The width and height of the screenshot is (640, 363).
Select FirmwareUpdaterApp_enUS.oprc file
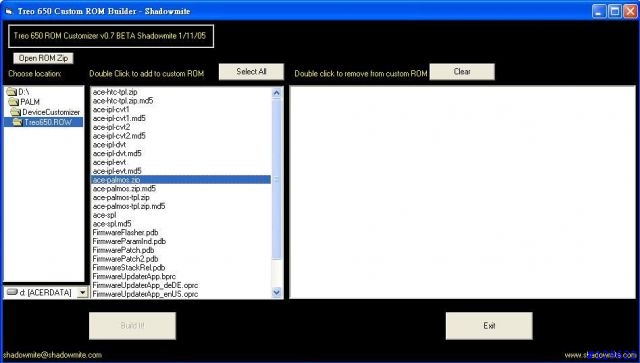click(x=145, y=294)
